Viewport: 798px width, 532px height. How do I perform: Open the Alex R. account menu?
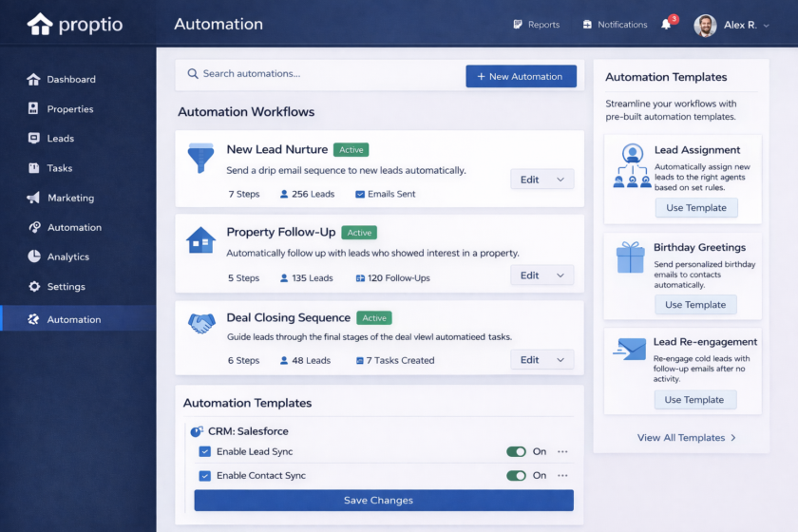(x=731, y=25)
